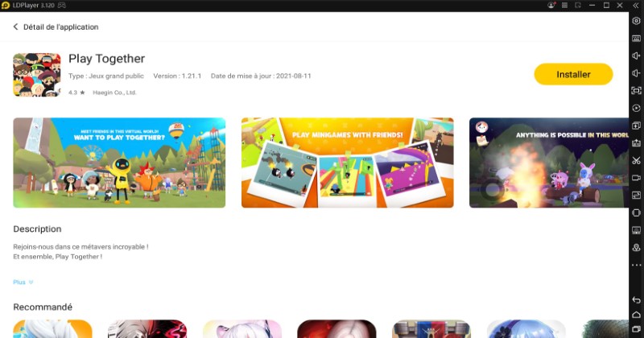Image resolution: width=644 pixels, height=338 pixels.
Task: Open the hamburger menu in title bar
Action: point(565,6)
